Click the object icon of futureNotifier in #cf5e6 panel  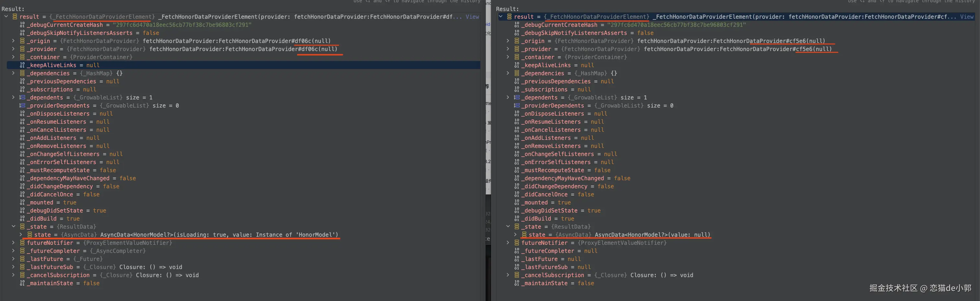[517, 243]
